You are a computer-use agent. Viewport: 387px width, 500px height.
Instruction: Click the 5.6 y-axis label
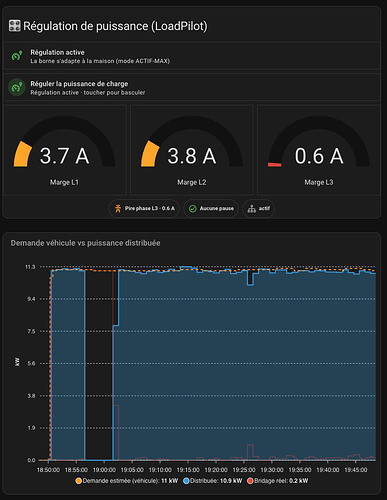point(31,364)
